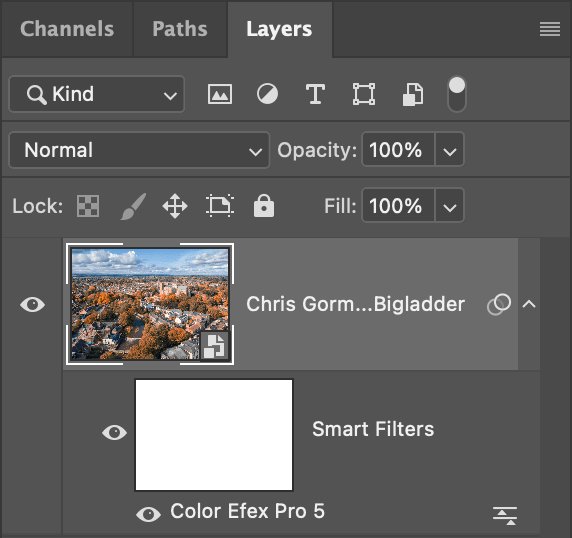Lock transparent pixels checkerboard icon
The width and height of the screenshot is (572, 538).
88,206
